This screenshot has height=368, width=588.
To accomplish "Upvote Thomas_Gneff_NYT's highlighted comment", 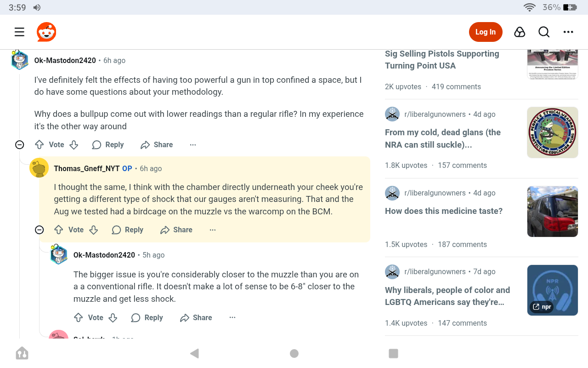I will pos(59,230).
